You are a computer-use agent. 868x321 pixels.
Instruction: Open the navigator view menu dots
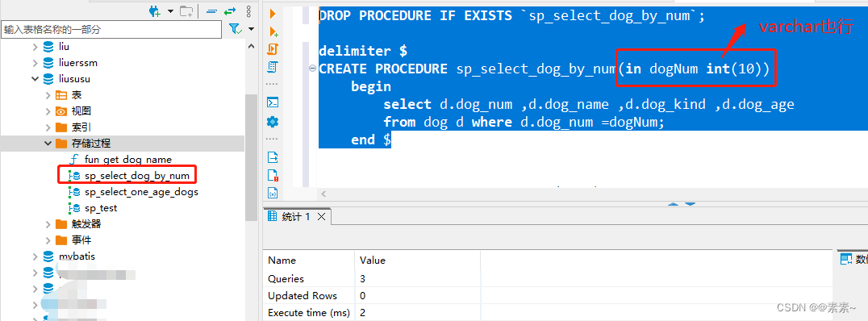[248, 11]
